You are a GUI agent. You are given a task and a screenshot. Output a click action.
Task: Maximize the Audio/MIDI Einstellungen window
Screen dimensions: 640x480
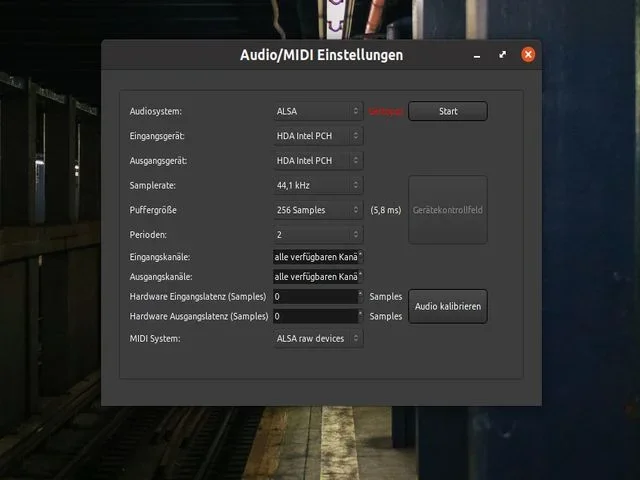point(502,54)
